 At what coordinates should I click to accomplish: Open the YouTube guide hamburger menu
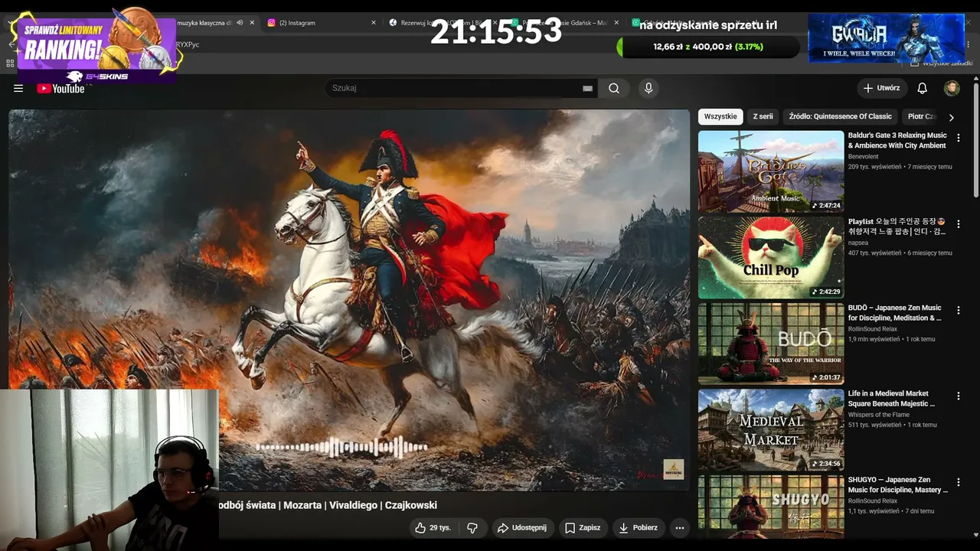tap(18, 88)
